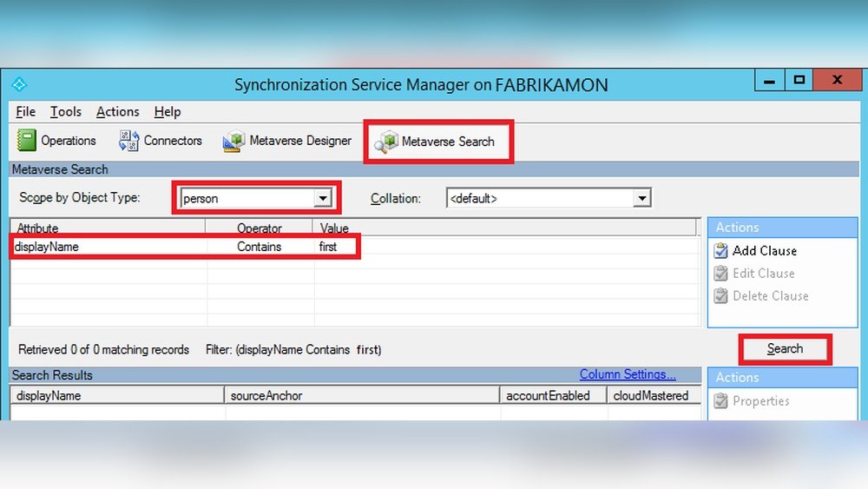The height and width of the screenshot is (489, 868).
Task: Click the Add Clause icon
Action: pos(720,251)
